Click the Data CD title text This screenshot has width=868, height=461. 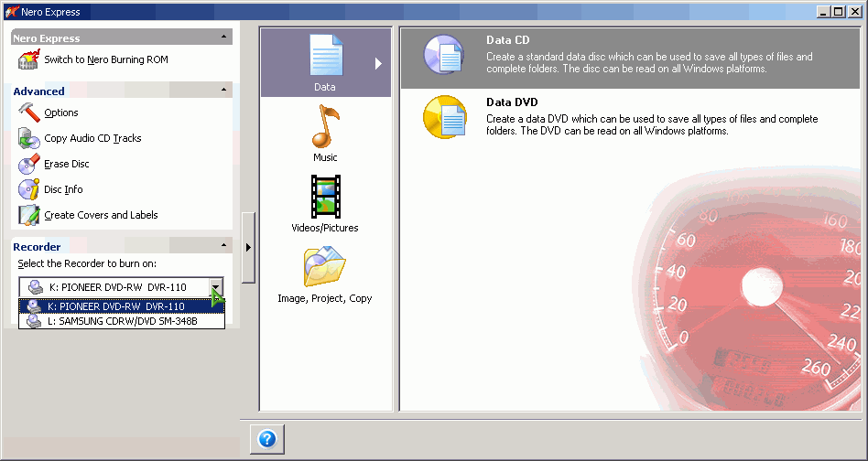click(507, 40)
